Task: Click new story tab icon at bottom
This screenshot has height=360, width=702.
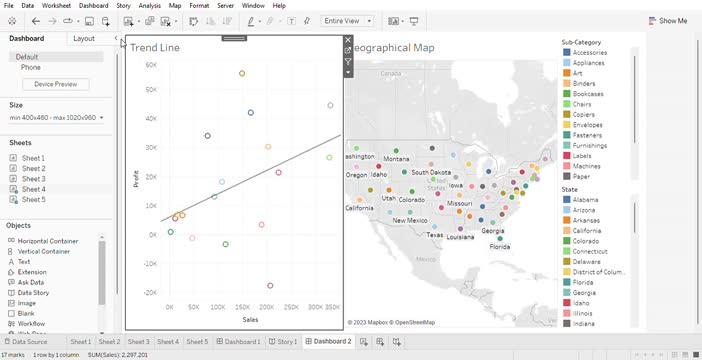Action: [x=397, y=342]
